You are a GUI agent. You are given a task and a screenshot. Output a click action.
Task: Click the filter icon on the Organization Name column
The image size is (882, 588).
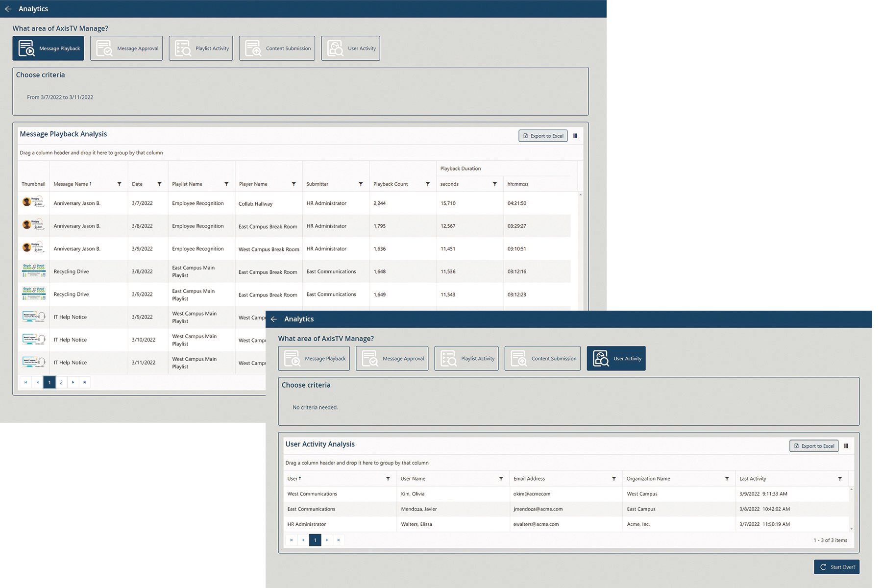point(726,479)
